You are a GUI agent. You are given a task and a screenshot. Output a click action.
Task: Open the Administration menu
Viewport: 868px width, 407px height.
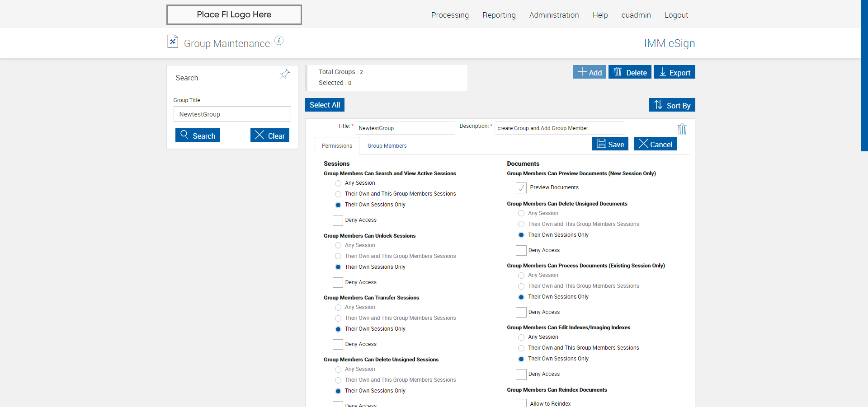tap(554, 15)
